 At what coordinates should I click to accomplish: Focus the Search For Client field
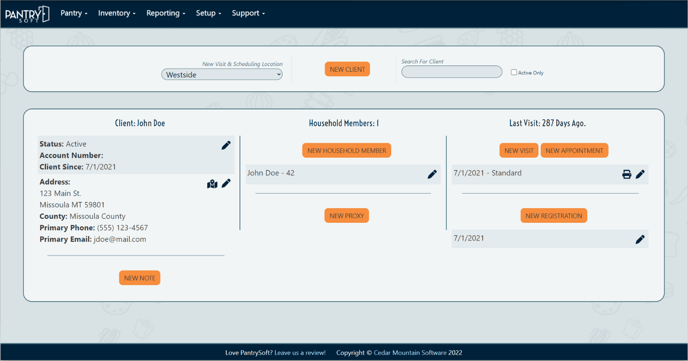452,71
